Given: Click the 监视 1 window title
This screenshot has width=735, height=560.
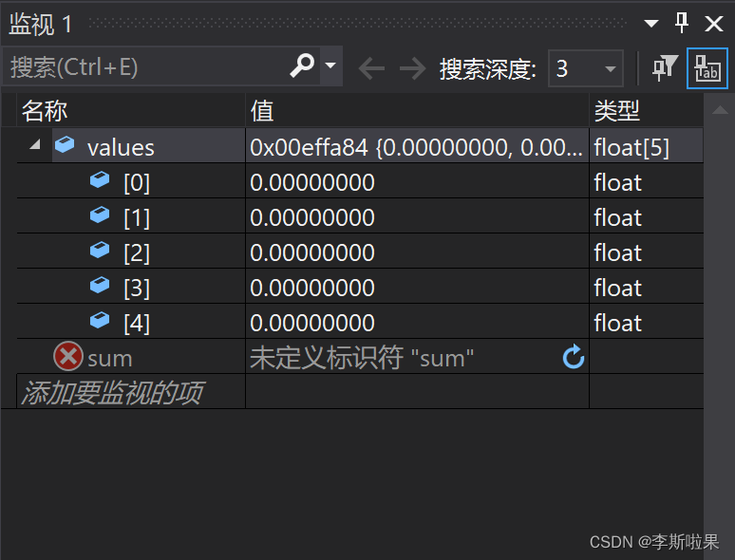Looking at the screenshot, I should point(40,24).
